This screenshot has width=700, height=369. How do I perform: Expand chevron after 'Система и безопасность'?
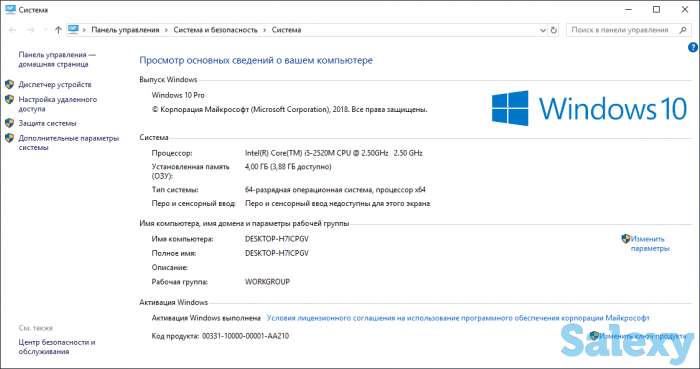point(265,30)
